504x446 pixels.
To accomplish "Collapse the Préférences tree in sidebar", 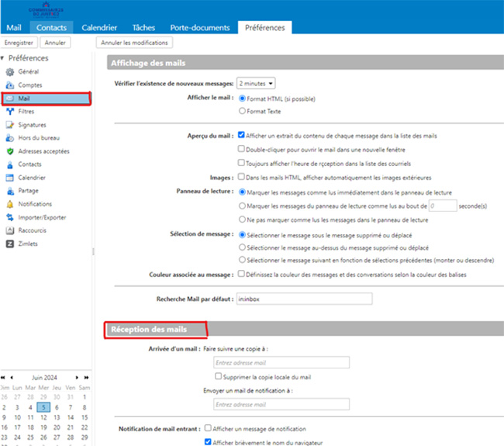I will (4, 58).
